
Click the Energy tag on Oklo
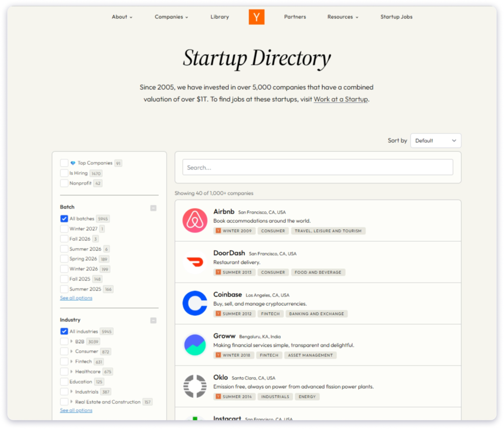pos(307,397)
